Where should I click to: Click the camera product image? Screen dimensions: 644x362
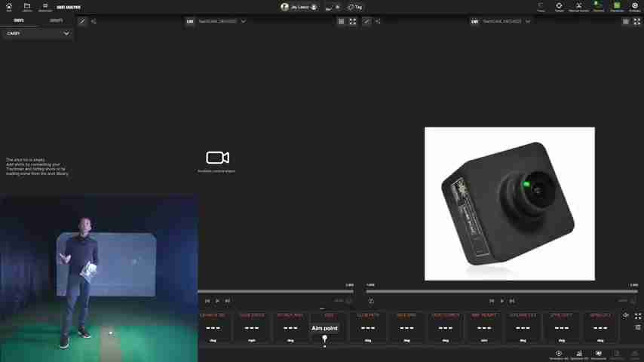tap(510, 204)
